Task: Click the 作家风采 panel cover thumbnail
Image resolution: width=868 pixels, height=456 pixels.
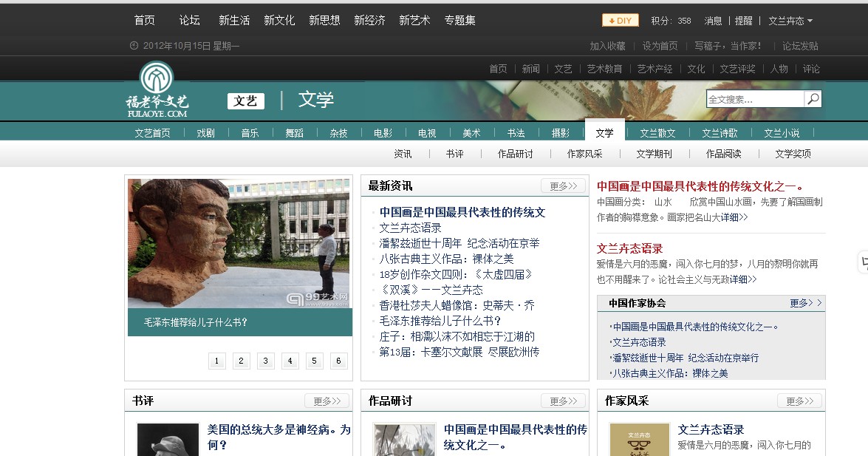Action: point(640,440)
